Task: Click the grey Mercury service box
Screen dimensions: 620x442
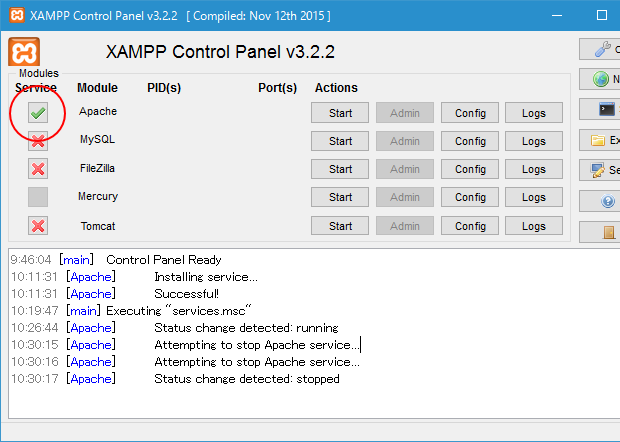Action: (x=38, y=197)
